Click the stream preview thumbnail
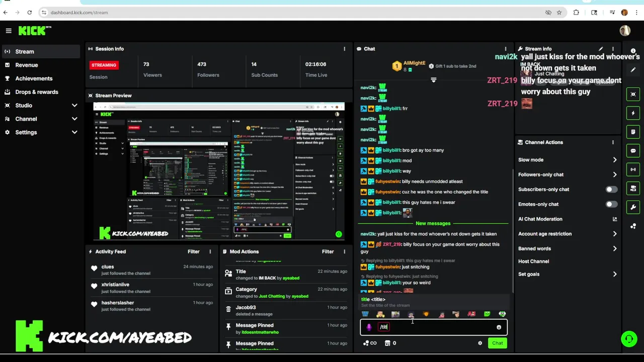The image size is (644, 362). coord(219,171)
